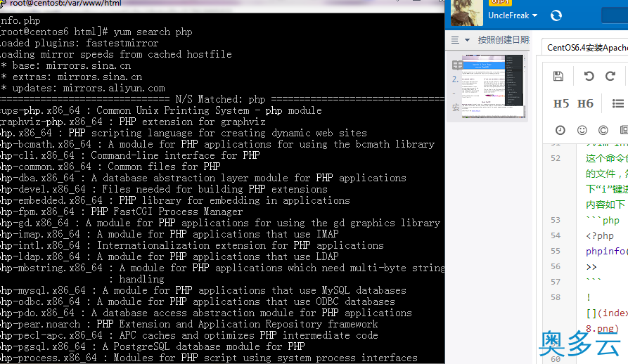This screenshot has width=628, height=364.
Task: Click the php-devel.x86_64 package line
Action: (164, 189)
